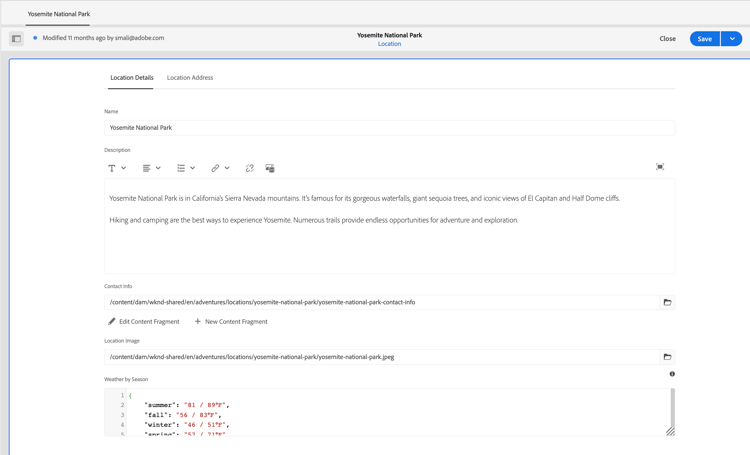Click the unlink icon

(x=250, y=168)
